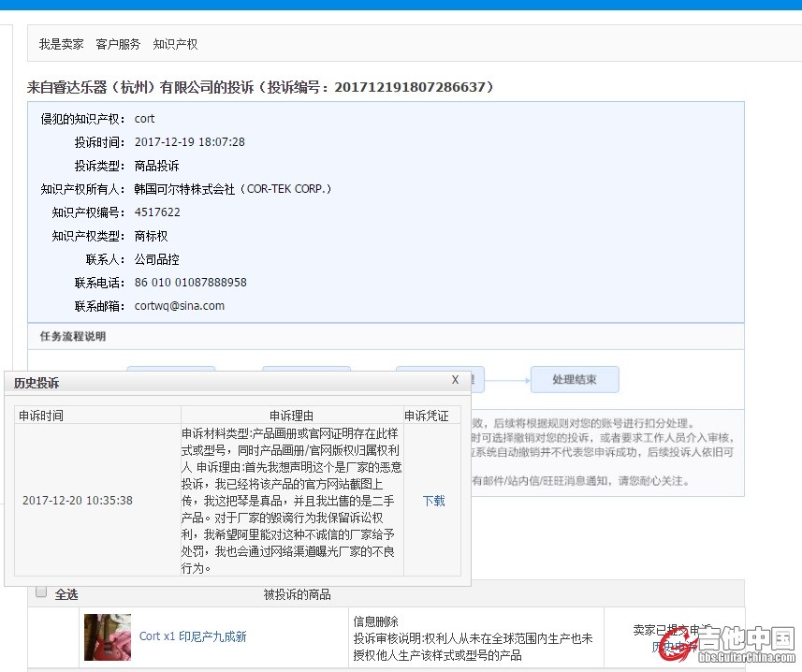
Task: Click the 信息删除 status text
Action: click(375, 621)
